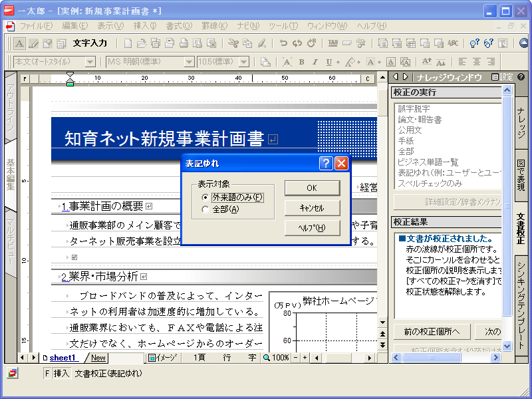Close the 表記ゆれ dialog with red X
This screenshot has width=532, height=399.
(341, 163)
